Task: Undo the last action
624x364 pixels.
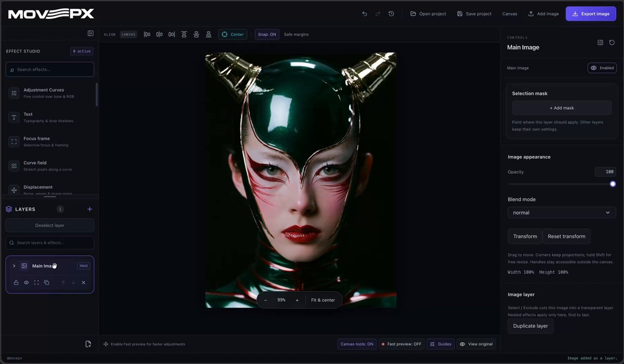Action: click(365, 14)
